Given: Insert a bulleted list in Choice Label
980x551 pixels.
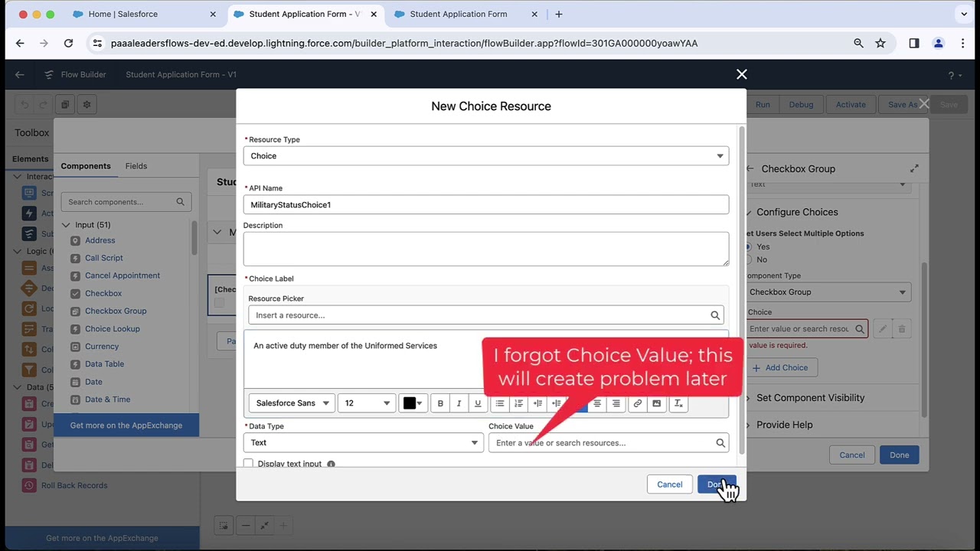Looking at the screenshot, I should tap(500, 403).
